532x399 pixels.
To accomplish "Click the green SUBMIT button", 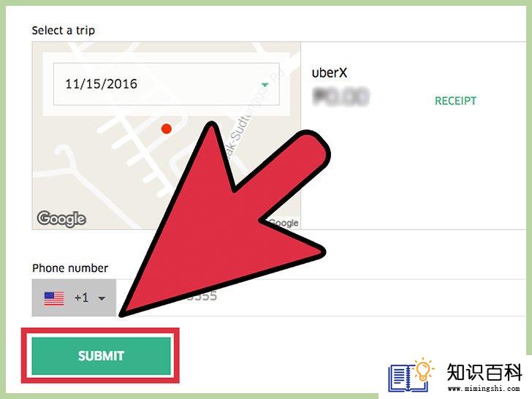I will click(101, 356).
